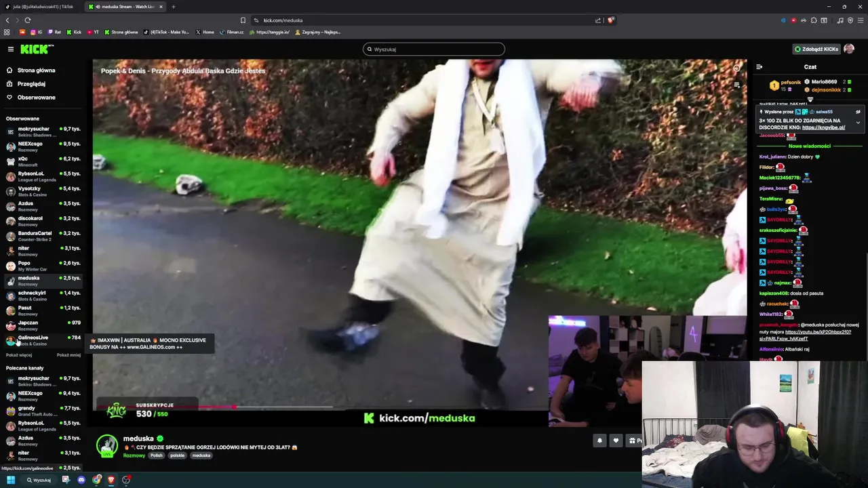Click the KICK logo
868x488 pixels.
(37, 49)
